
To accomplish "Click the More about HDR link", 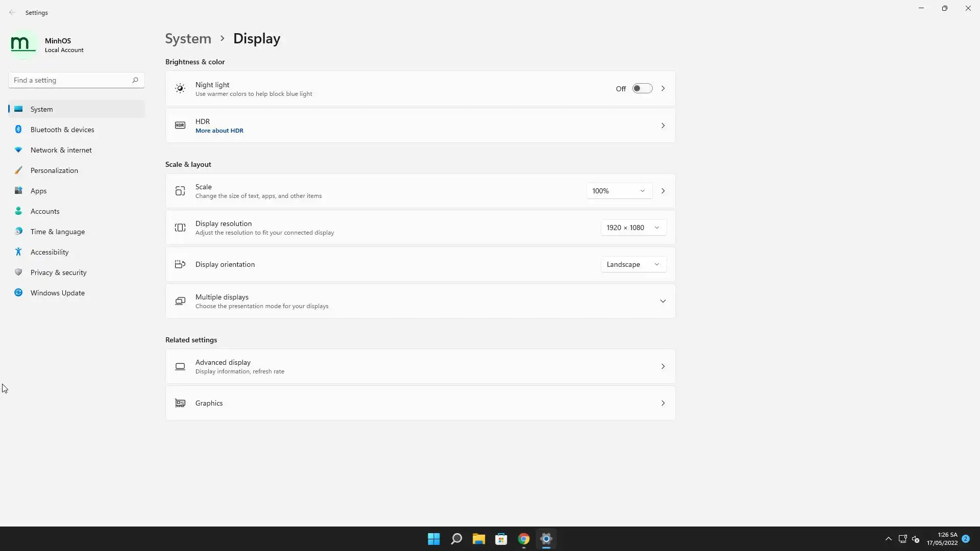I will click(x=219, y=131).
